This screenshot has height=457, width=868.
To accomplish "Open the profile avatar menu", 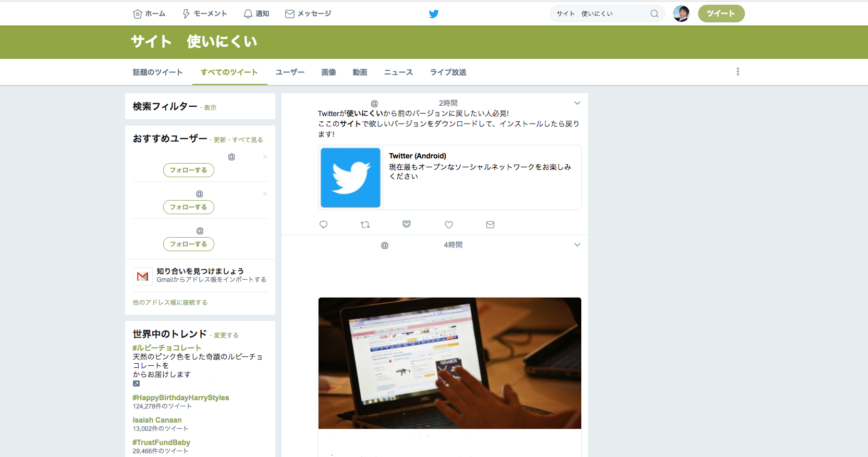I will point(681,14).
